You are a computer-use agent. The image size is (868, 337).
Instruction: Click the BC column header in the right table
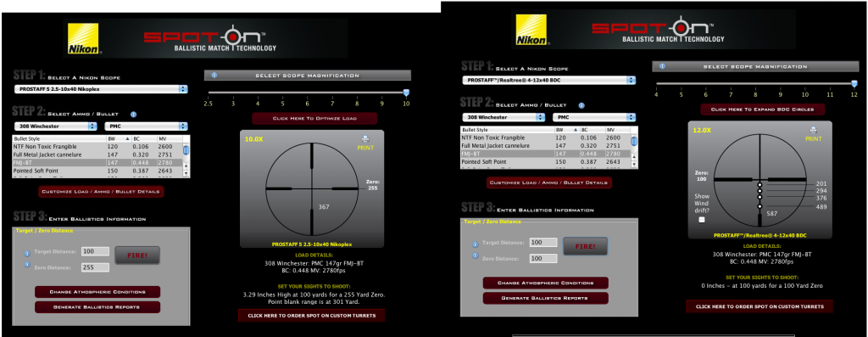pyautogui.click(x=593, y=129)
